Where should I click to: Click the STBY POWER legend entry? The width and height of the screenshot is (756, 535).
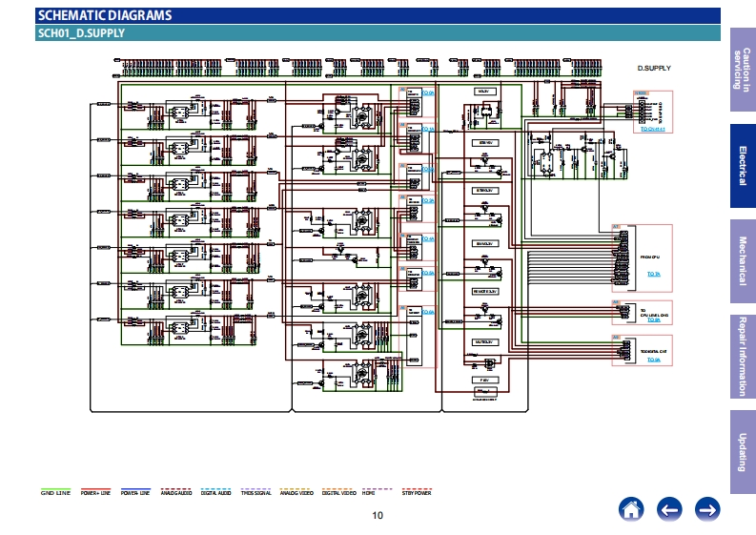417,492
